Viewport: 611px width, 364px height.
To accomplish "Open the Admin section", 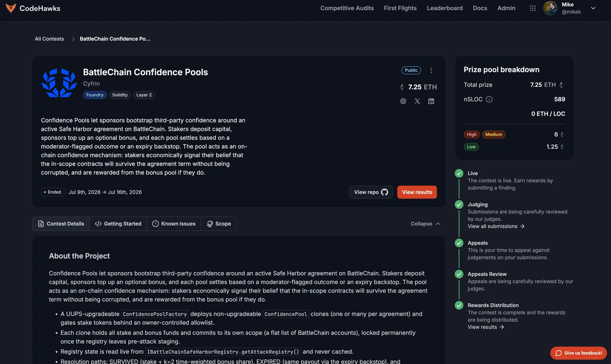I will (506, 8).
